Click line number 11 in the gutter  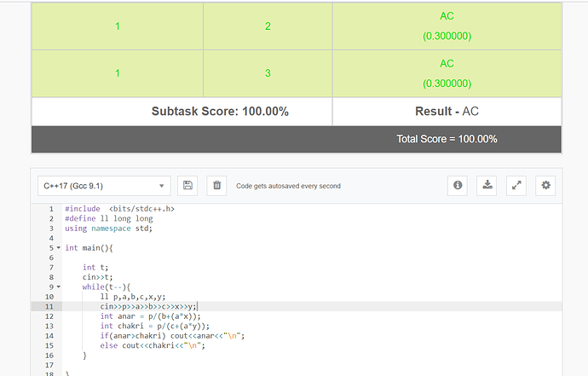pyautogui.click(x=49, y=306)
